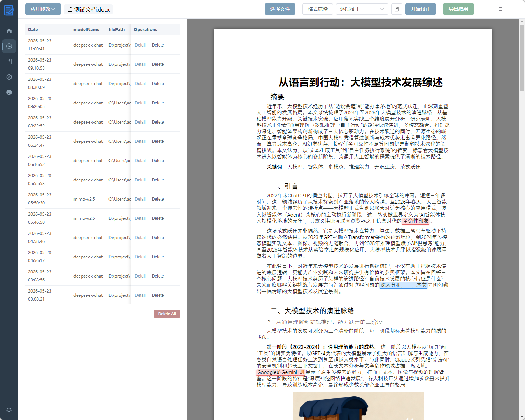Viewport: 525px width, 420px height.
Task: Open the home page sidebar icon
Action: (9, 31)
